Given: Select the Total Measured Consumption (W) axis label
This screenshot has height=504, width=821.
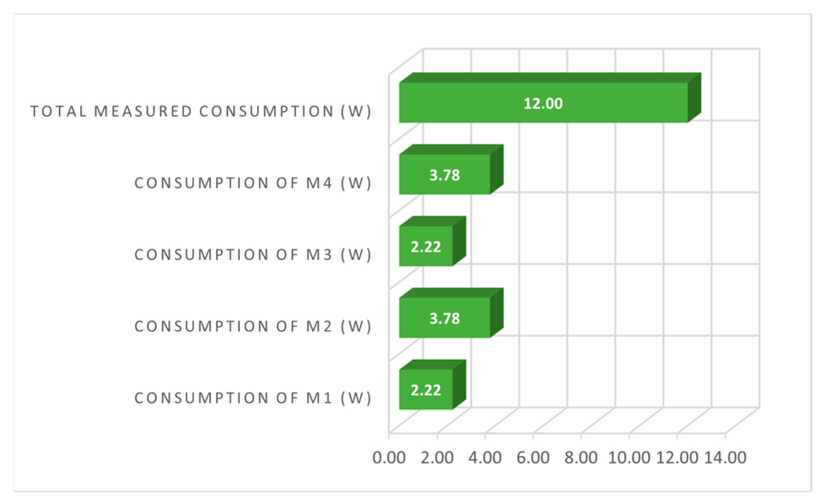Looking at the screenshot, I should [201, 111].
